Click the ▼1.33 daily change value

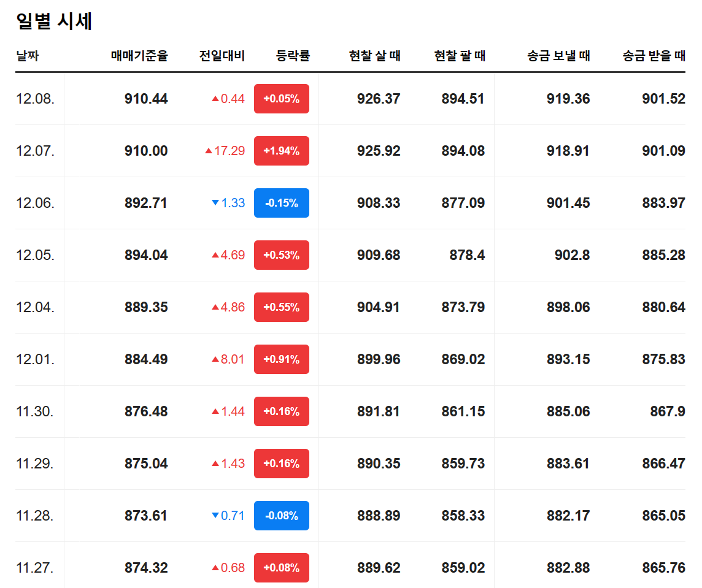228,203
